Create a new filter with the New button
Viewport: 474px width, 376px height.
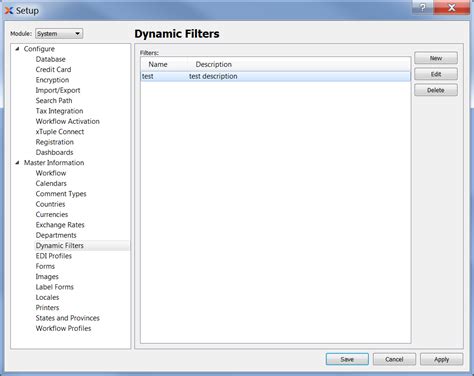tap(436, 58)
